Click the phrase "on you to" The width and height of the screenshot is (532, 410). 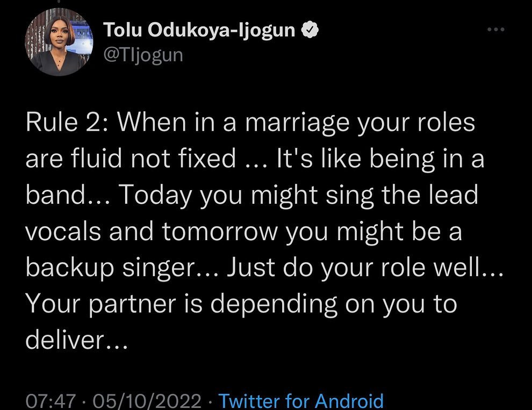(401, 304)
